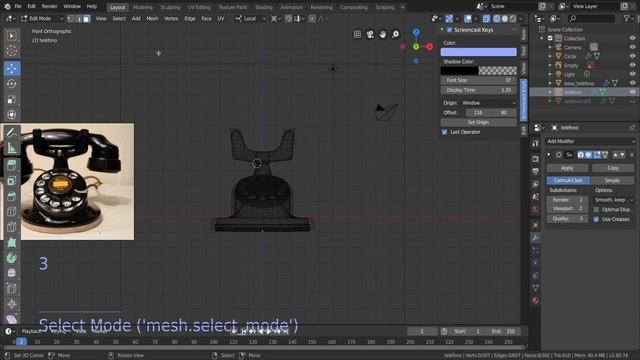This screenshot has height=360, width=640.
Task: Click the Set Origin button
Action: click(478, 122)
